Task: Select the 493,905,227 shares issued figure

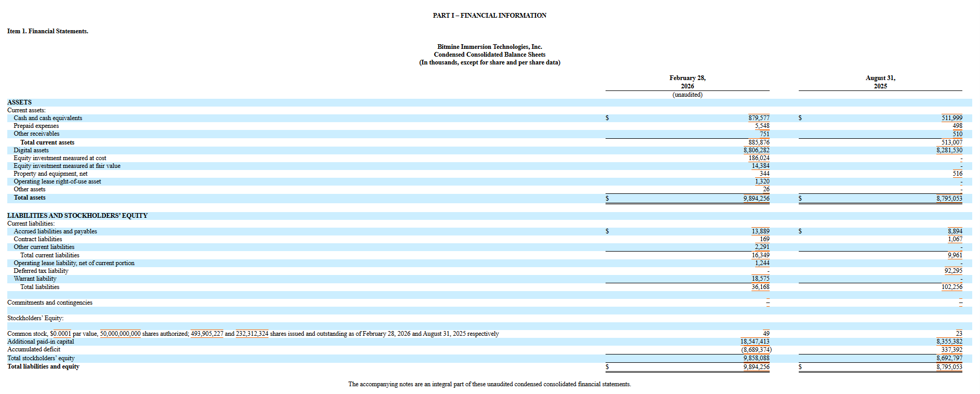Action: point(207,334)
